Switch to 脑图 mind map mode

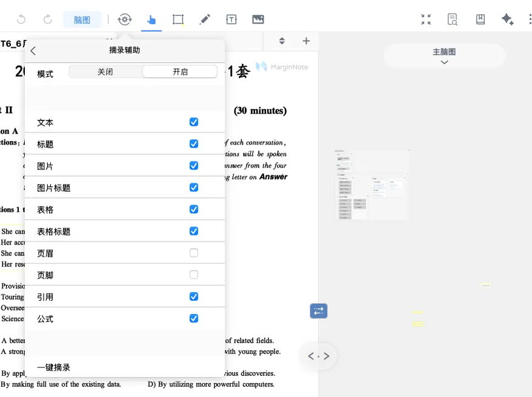pos(82,19)
